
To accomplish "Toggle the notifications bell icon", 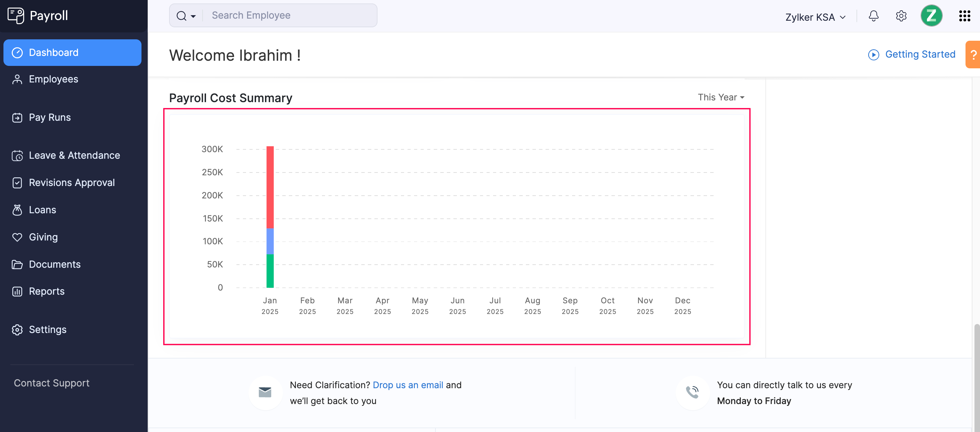I will pos(874,16).
